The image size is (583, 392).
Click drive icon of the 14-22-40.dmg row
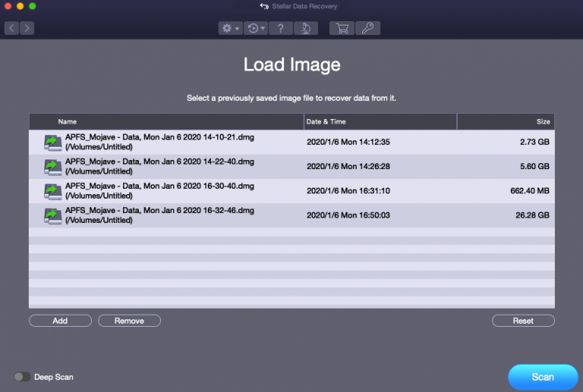[52, 167]
